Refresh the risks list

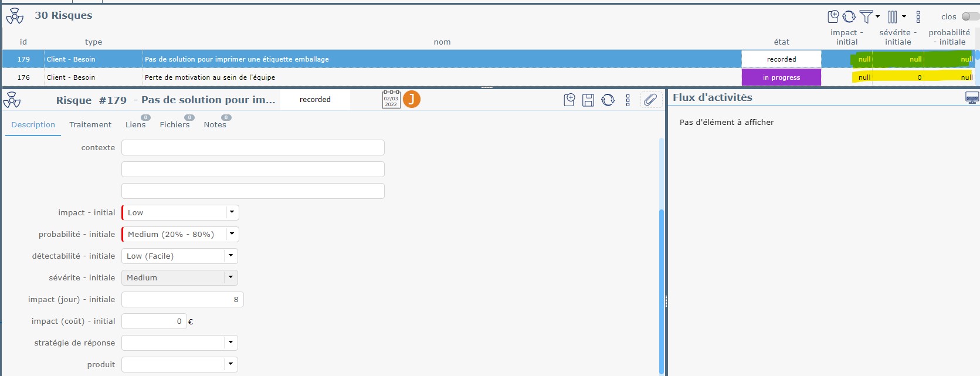click(x=849, y=16)
